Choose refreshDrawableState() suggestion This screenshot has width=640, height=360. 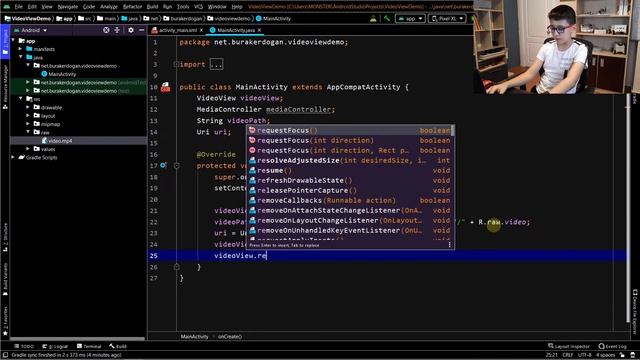pyautogui.click(x=350, y=180)
